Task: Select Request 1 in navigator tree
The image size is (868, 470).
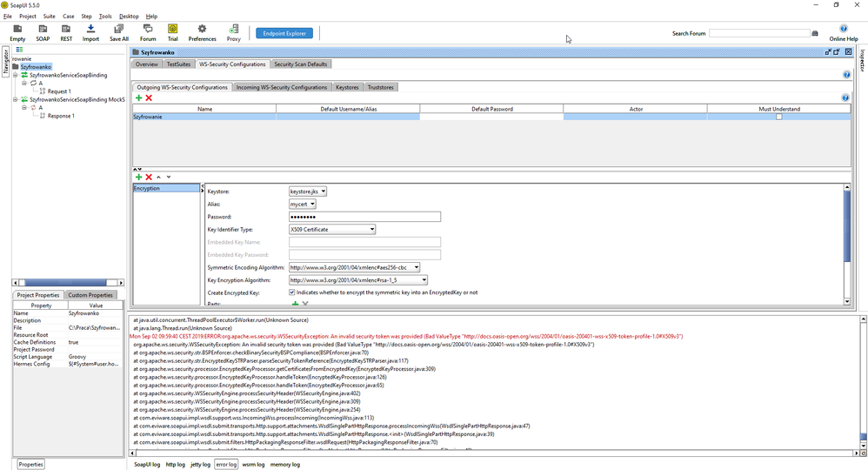Action: coord(59,91)
